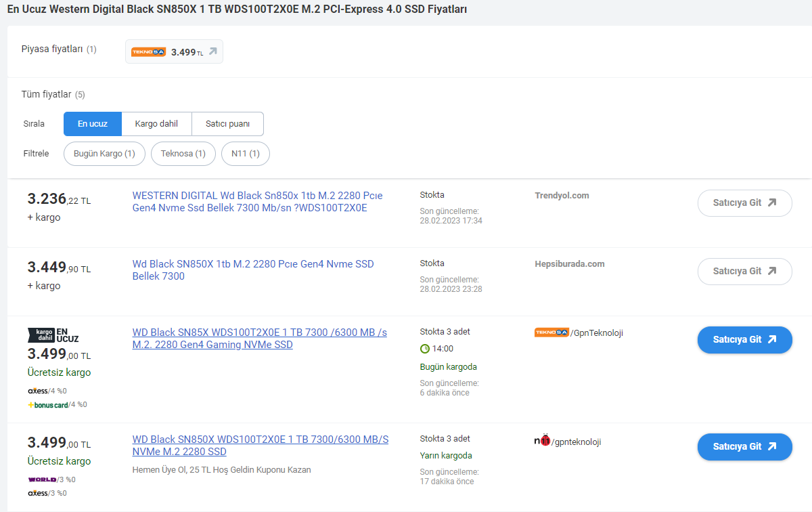Open the WD Black SN85X Gaming NVMe SSD link
The image size is (812, 512).
[x=260, y=339]
